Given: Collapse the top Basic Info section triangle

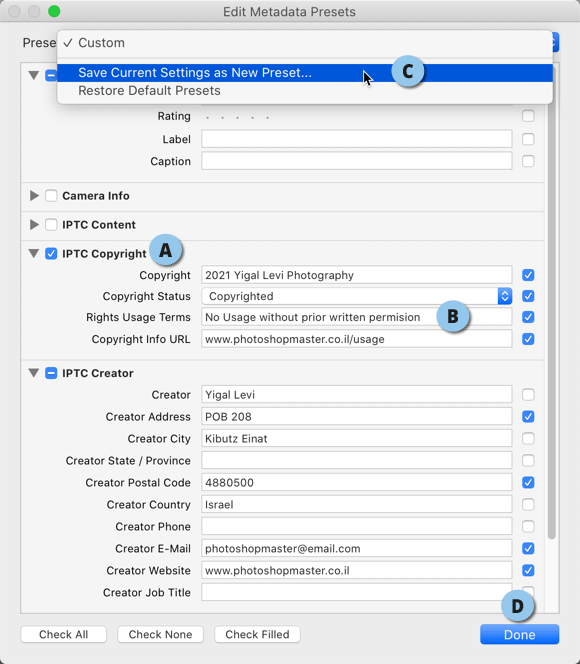Looking at the screenshot, I should 34,75.
